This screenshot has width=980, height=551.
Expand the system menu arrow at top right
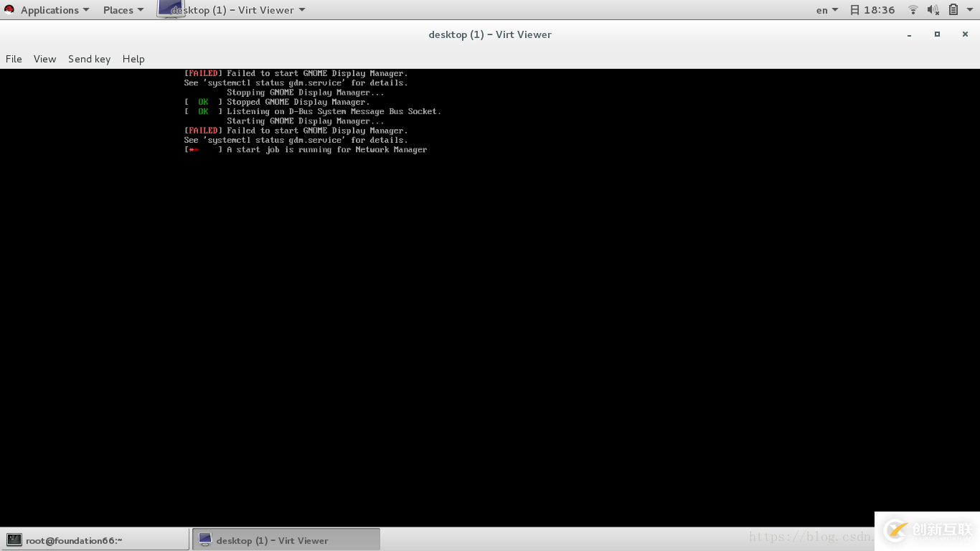(970, 10)
